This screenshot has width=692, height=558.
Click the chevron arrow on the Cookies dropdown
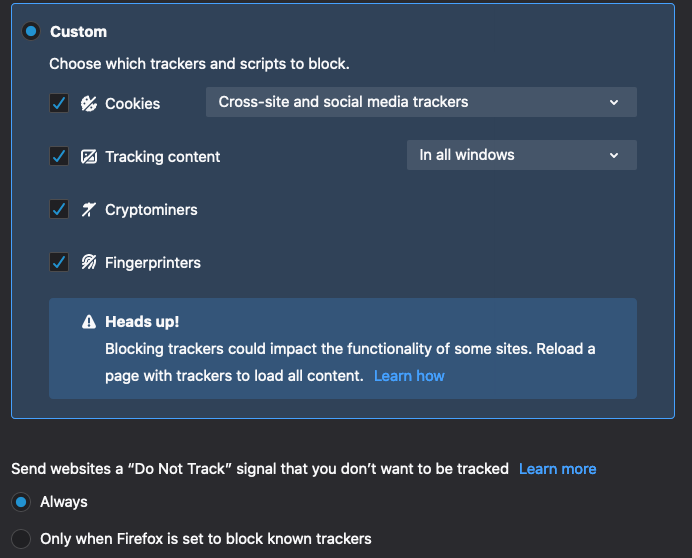click(x=614, y=102)
